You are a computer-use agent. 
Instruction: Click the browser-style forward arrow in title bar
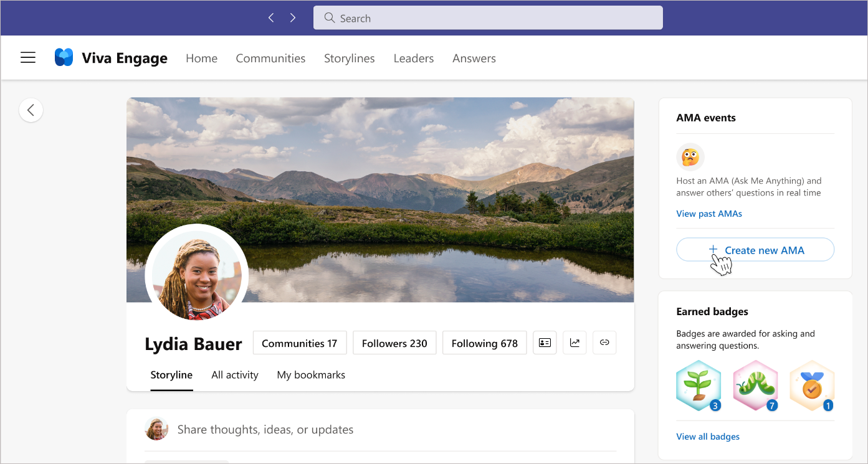click(x=293, y=18)
